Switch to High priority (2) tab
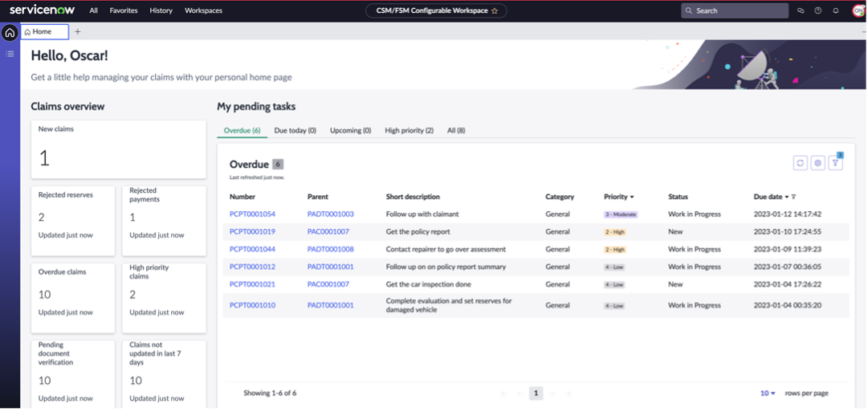The height and width of the screenshot is (412, 868). pyautogui.click(x=409, y=131)
